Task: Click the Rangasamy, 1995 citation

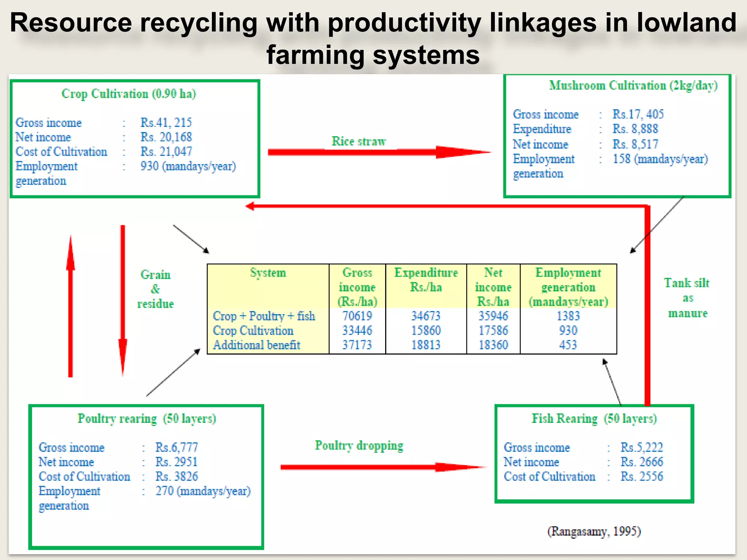Action: coord(594,531)
